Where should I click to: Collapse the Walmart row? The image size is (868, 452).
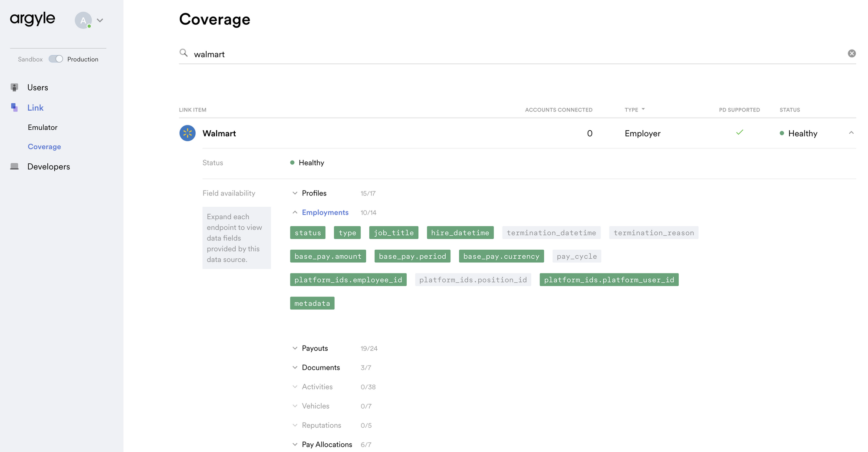coord(851,133)
